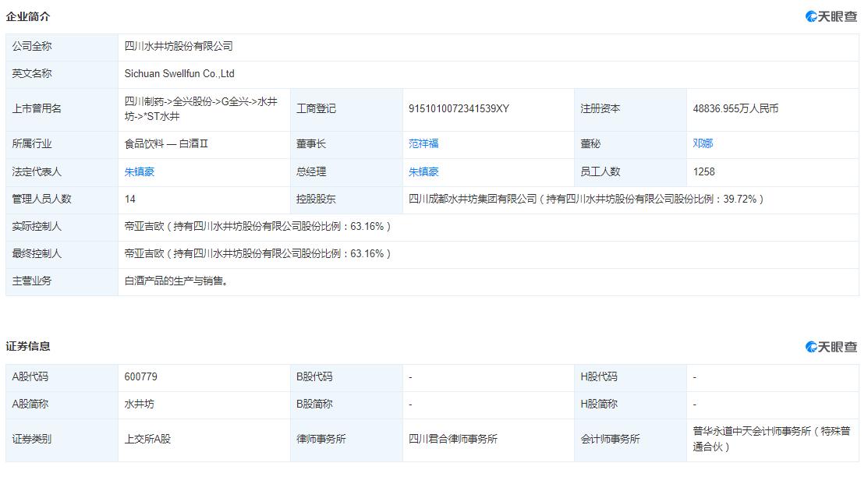Click the 所属行业 label cell
The width and height of the screenshot is (868, 491).
pos(62,144)
